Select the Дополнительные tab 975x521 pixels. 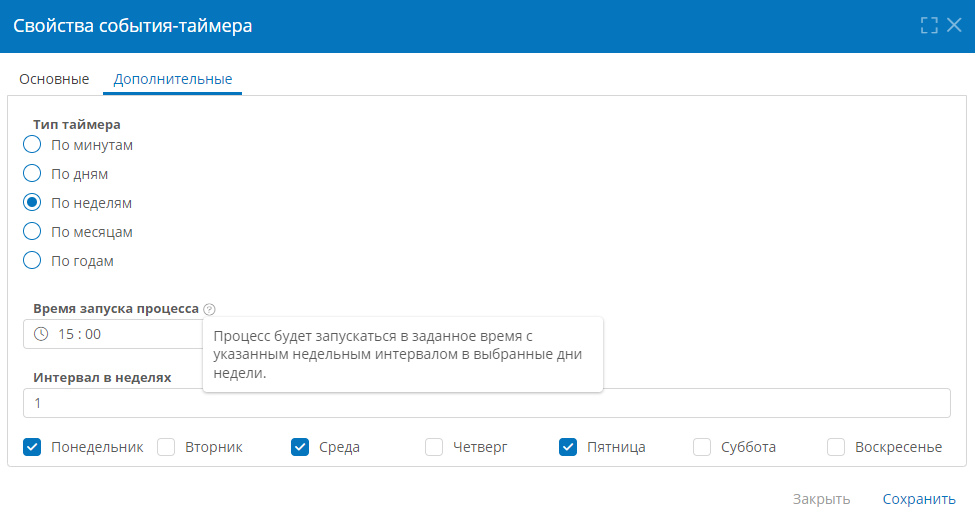[x=172, y=80]
